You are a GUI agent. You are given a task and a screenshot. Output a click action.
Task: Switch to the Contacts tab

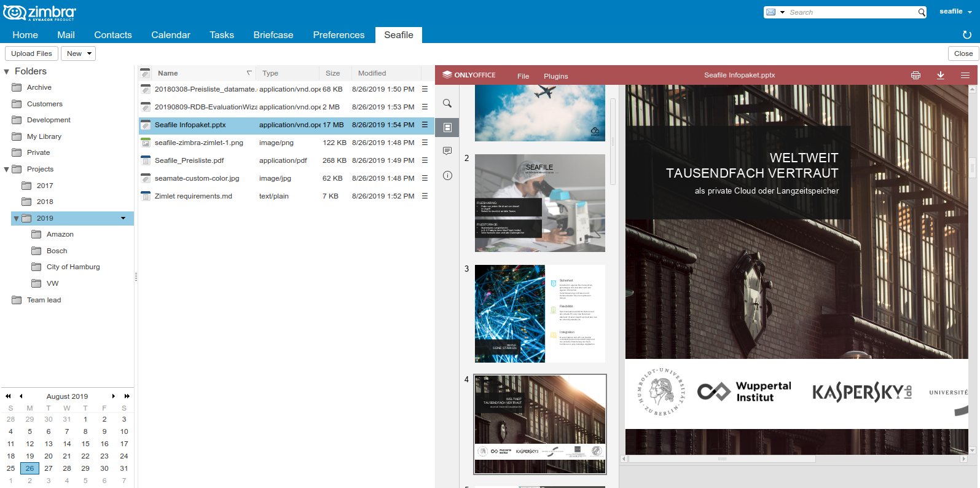pos(113,35)
